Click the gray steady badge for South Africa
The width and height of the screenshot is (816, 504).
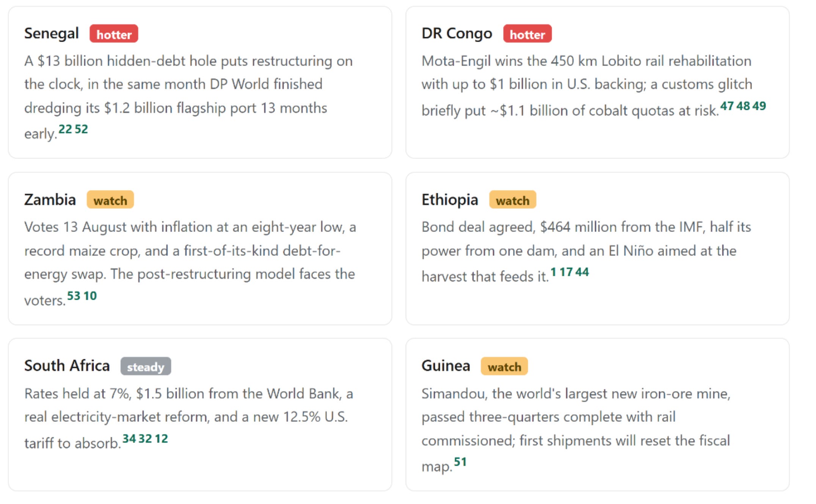[146, 366]
